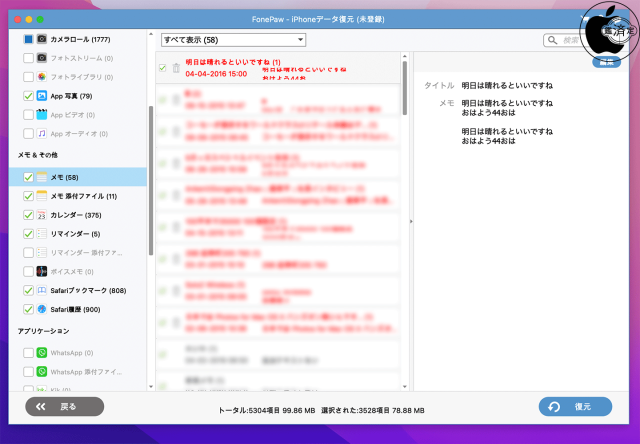Select the カレンダー (375) category label
Viewport: 640px width, 444px height.
tap(76, 215)
